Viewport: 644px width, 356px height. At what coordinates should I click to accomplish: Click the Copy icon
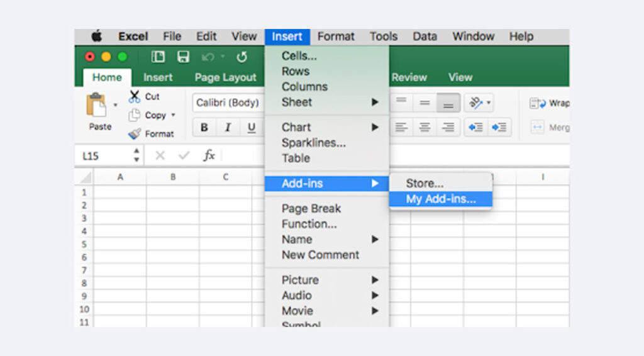(135, 115)
